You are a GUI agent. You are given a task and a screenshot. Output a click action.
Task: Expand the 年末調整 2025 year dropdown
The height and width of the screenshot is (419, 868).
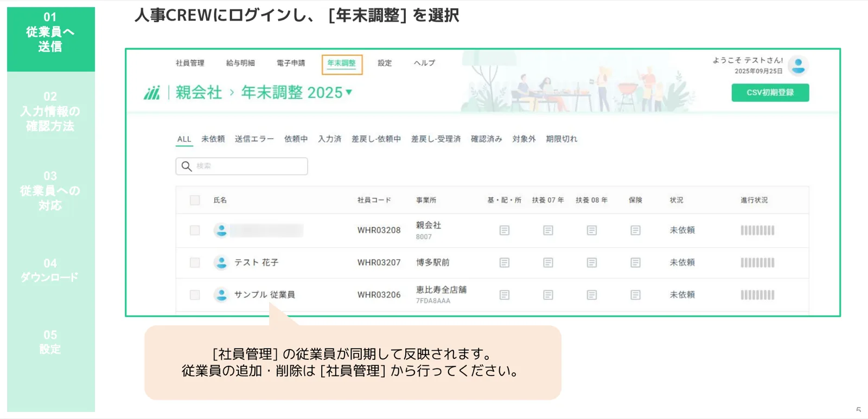pyautogui.click(x=349, y=92)
